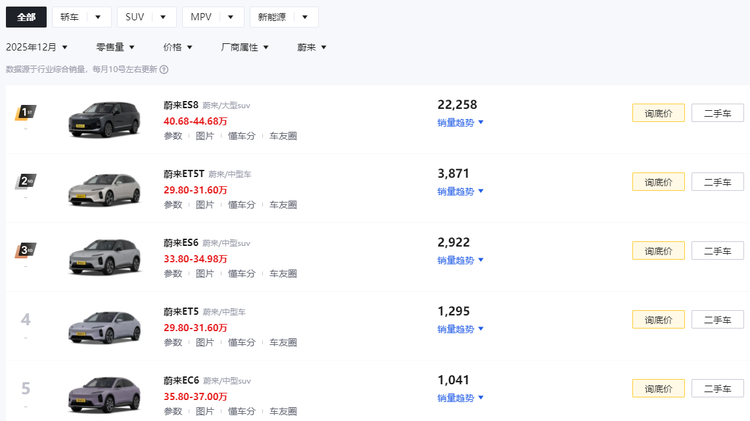The width and height of the screenshot is (750, 421).
Task: Open 参数 link under 蔚来ES8
Action: click(x=173, y=136)
